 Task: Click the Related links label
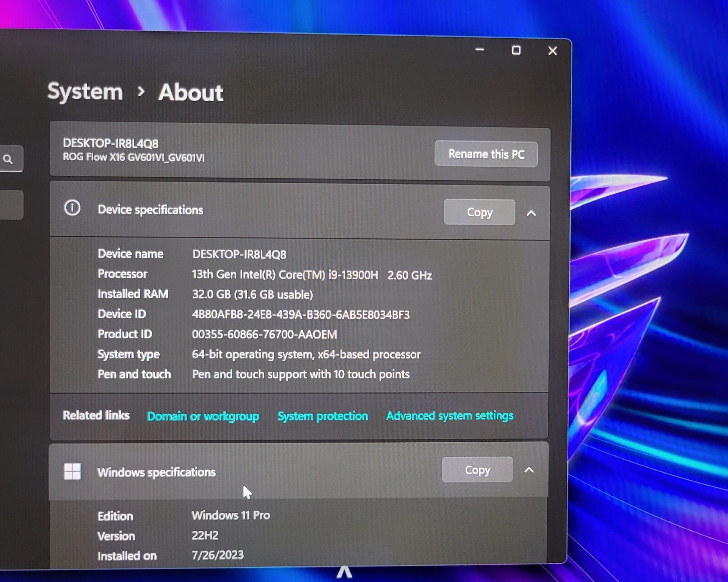[96, 415]
